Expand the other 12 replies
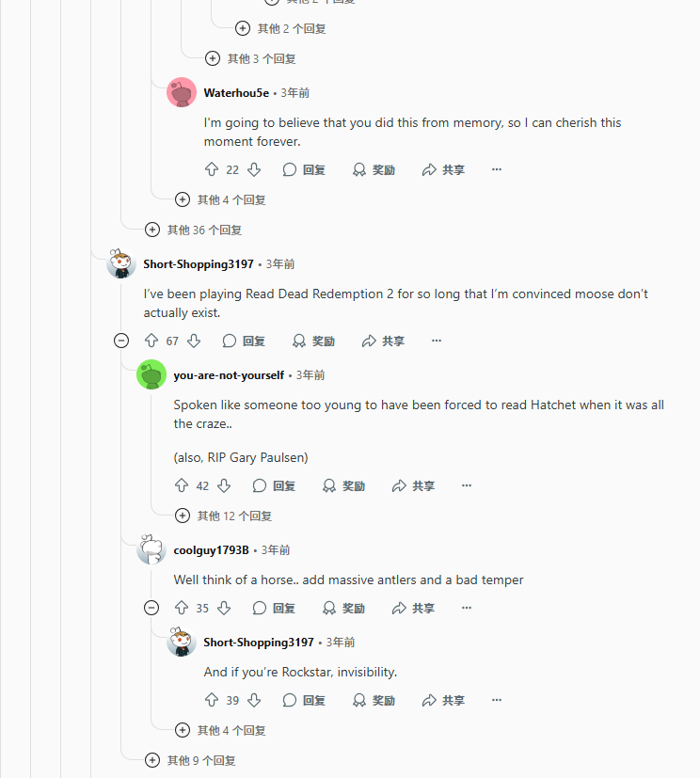Screen dimensions: 700x778 (224, 516)
